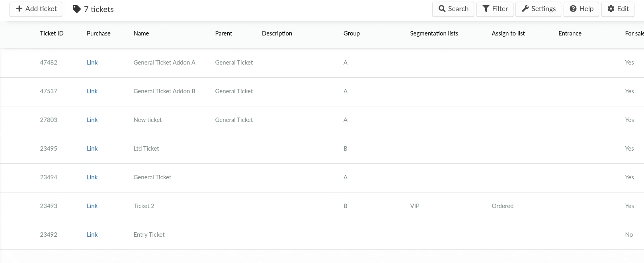Click the tag icon beside 7 tickets
Screen dimensions: 644x263
(x=77, y=9)
